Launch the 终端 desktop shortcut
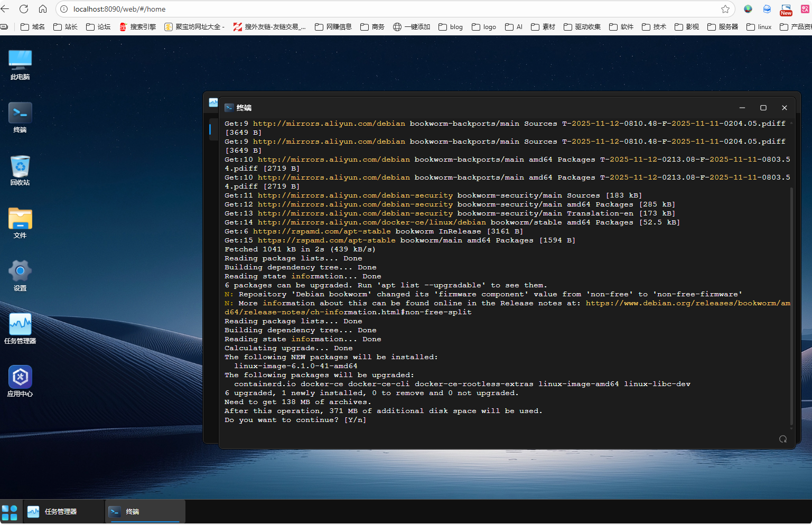The image size is (812, 525). click(20, 113)
